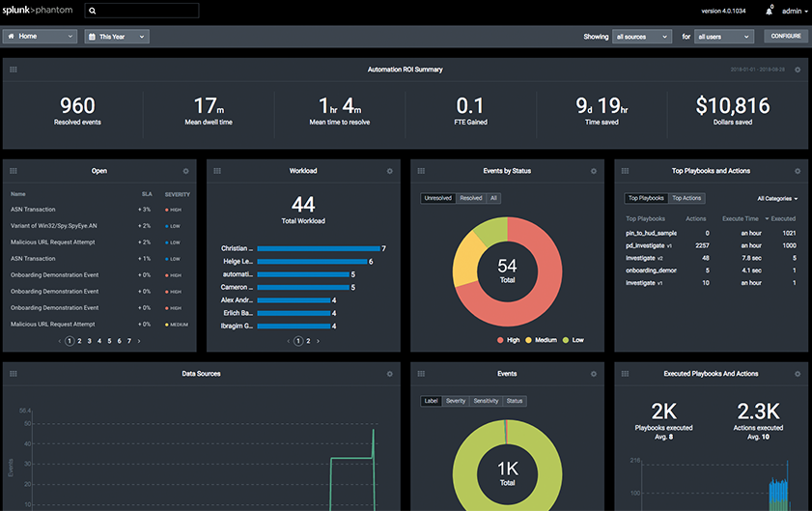This screenshot has height=511, width=812.
Task: Select the Label tab in Events
Action: click(432, 401)
